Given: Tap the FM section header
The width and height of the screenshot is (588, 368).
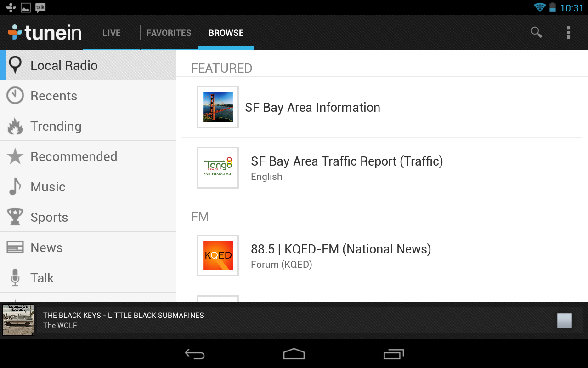Looking at the screenshot, I should coord(200,217).
